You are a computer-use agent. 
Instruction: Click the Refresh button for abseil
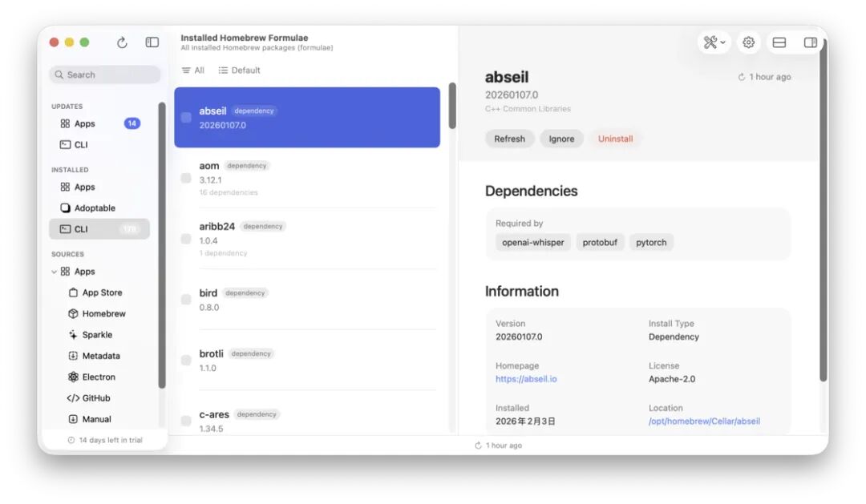pyautogui.click(x=509, y=139)
